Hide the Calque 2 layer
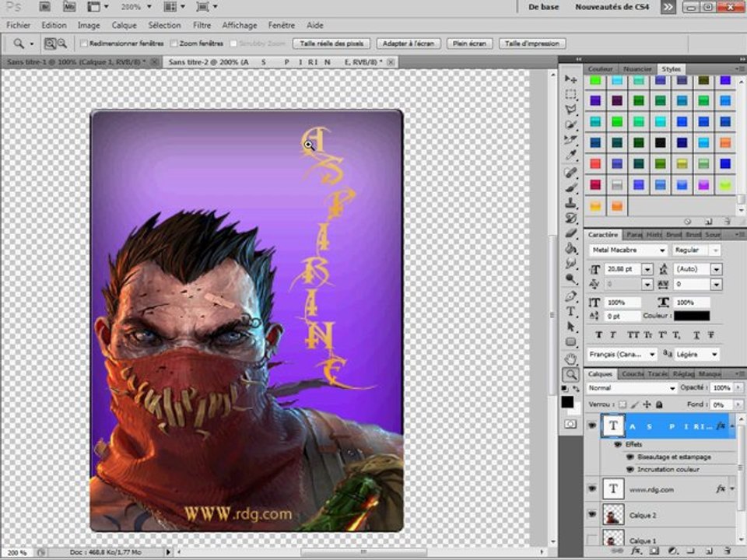 [x=592, y=514]
